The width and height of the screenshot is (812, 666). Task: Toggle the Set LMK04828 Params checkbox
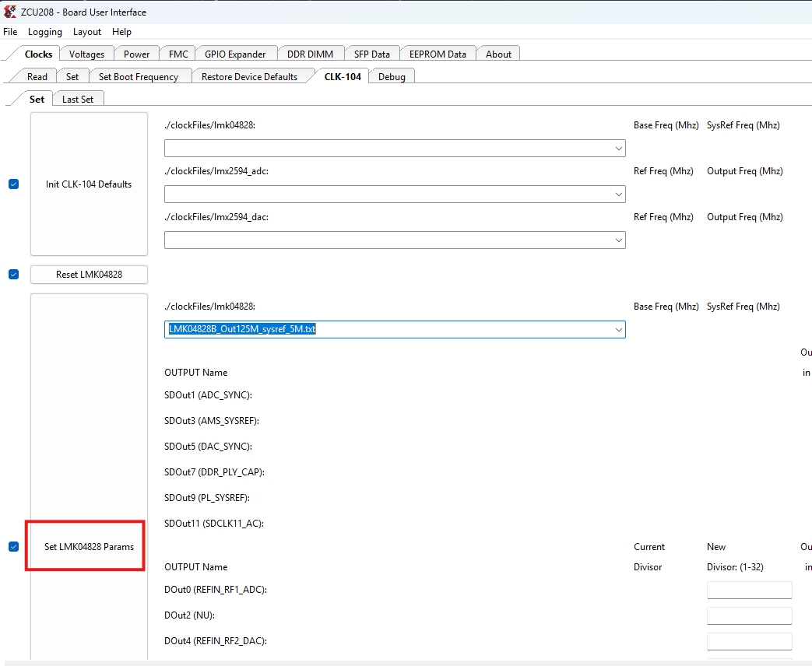[x=13, y=546]
